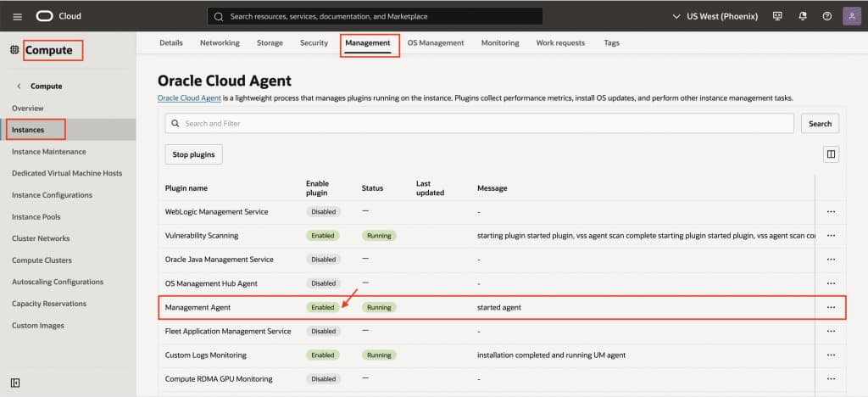Switch to the Details tab

point(171,42)
